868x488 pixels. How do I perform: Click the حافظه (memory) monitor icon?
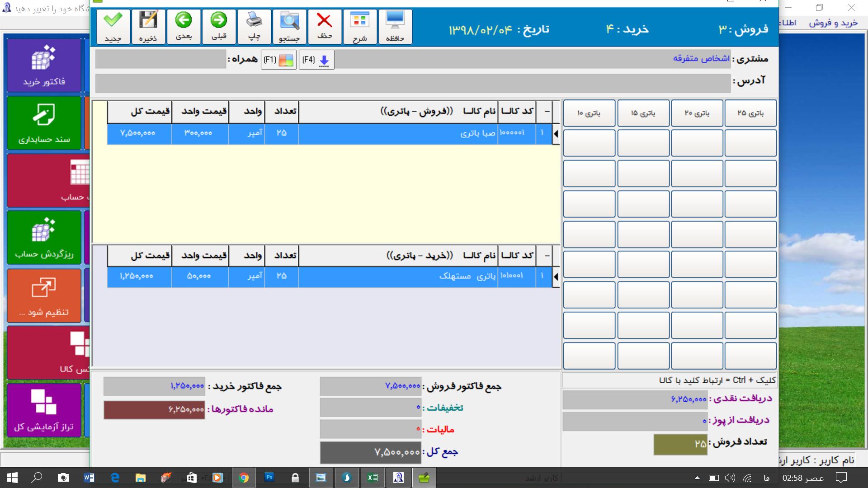point(395,27)
